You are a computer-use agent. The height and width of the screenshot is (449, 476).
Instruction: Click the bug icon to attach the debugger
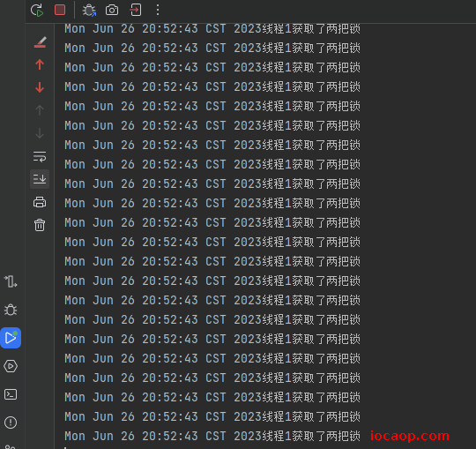[x=89, y=10]
